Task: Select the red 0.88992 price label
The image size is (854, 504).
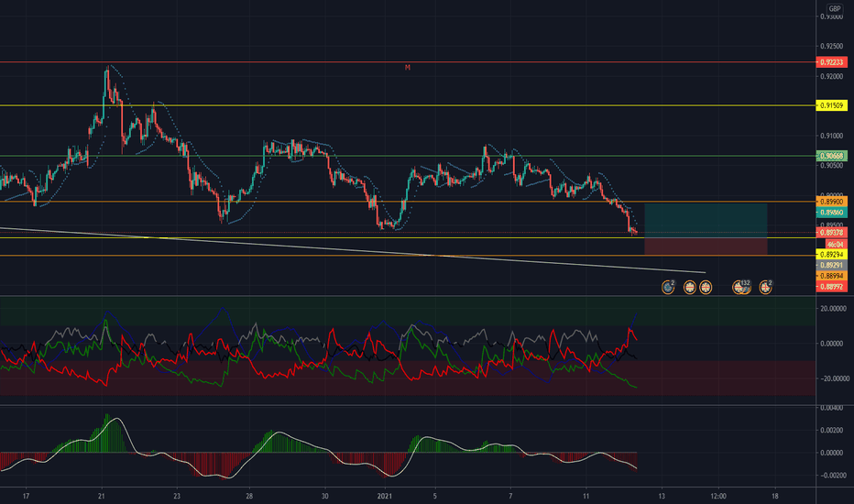Action: (x=832, y=287)
